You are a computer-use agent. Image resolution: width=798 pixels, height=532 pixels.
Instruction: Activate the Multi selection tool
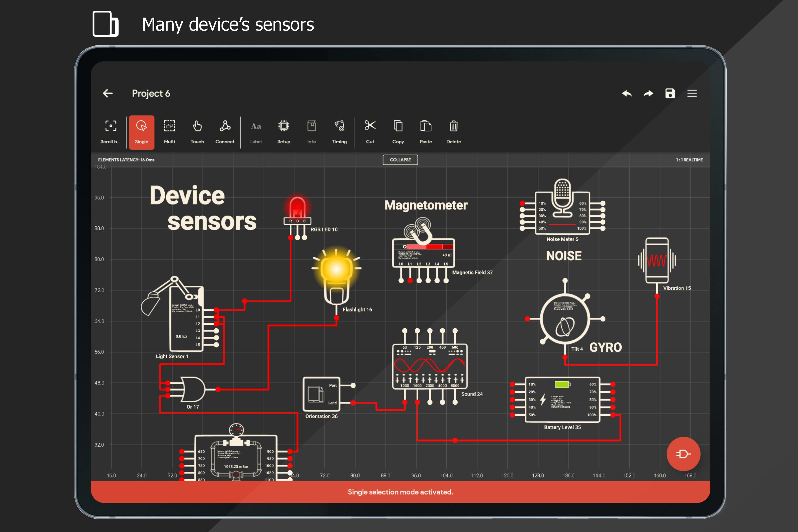click(168, 130)
